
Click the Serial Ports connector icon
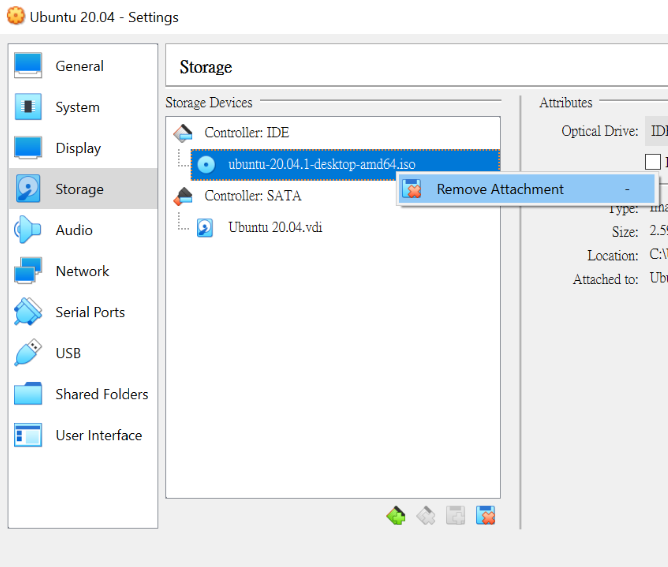28,311
